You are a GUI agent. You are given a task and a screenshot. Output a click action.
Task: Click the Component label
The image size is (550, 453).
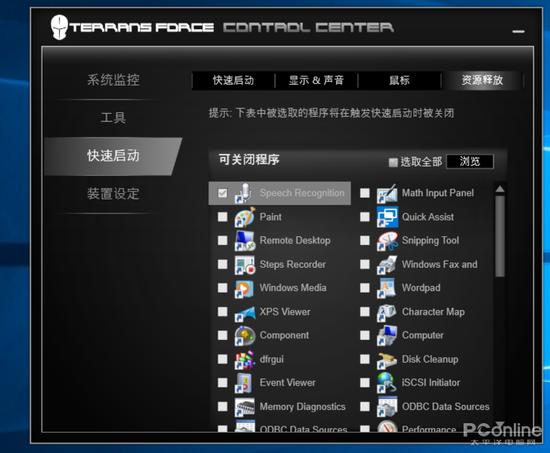[x=284, y=335]
